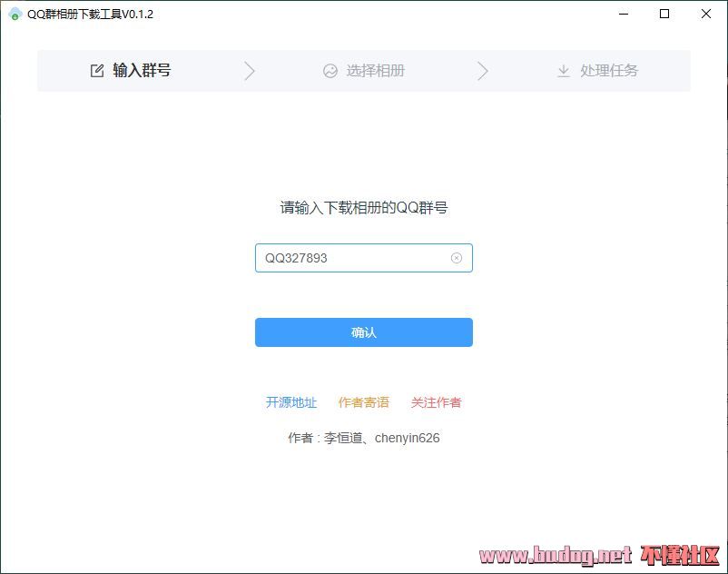728x574 pixels.
Task: Open the 作者寄语 link
Action: pyautogui.click(x=363, y=402)
